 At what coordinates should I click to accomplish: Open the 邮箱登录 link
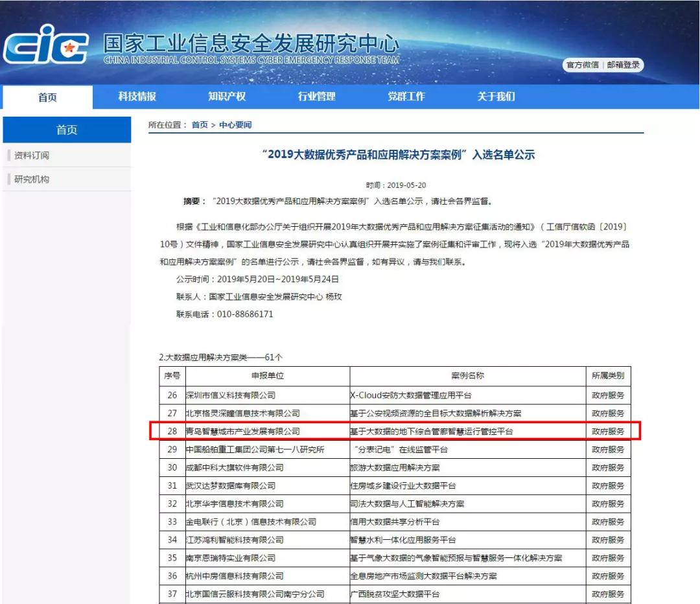click(624, 65)
